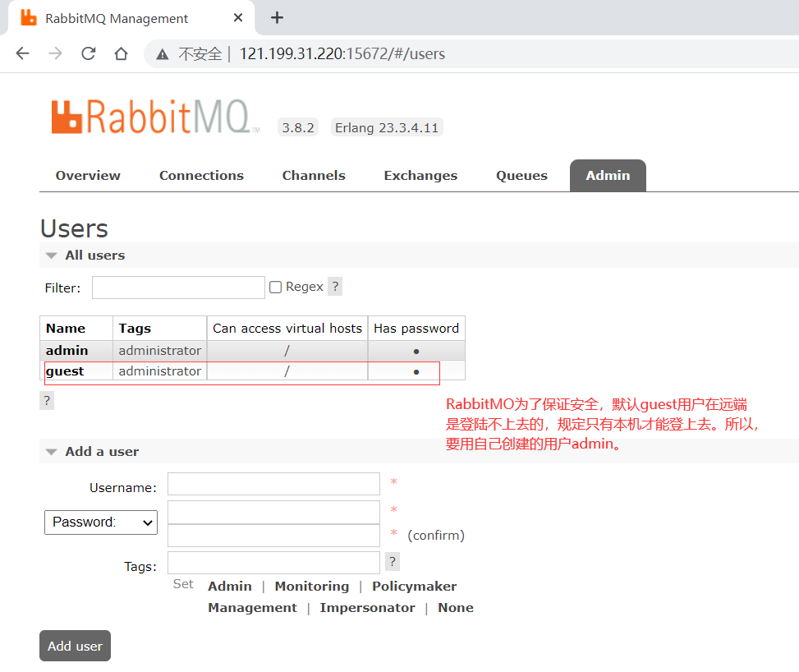Screen dimensions: 799x672
Task: Click the Erlang 23.3.4.11 label
Action: pos(387,127)
